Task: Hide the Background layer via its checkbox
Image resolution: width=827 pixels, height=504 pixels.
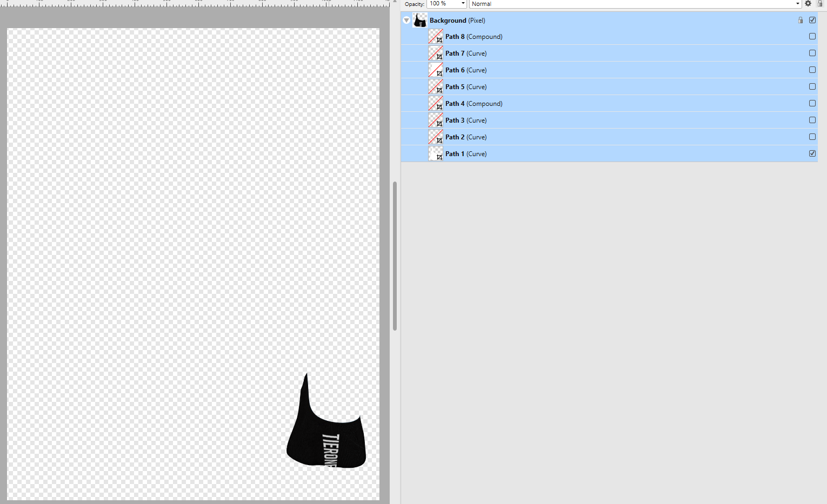Action: (812, 20)
